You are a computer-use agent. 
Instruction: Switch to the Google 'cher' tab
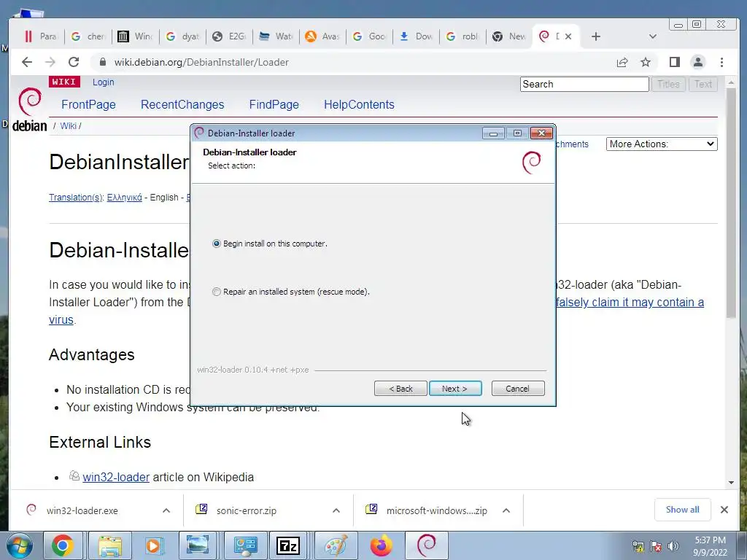(x=88, y=36)
